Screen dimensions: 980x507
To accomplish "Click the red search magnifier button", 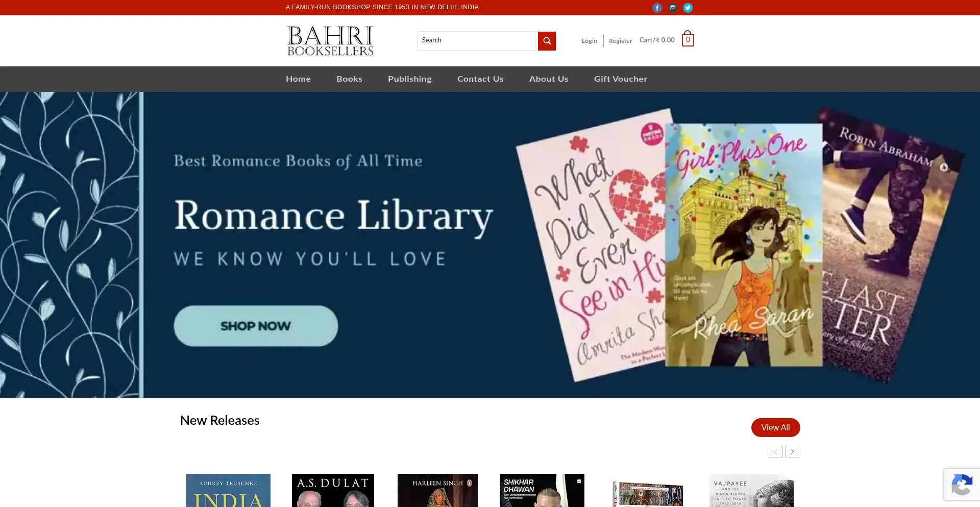I will [547, 41].
